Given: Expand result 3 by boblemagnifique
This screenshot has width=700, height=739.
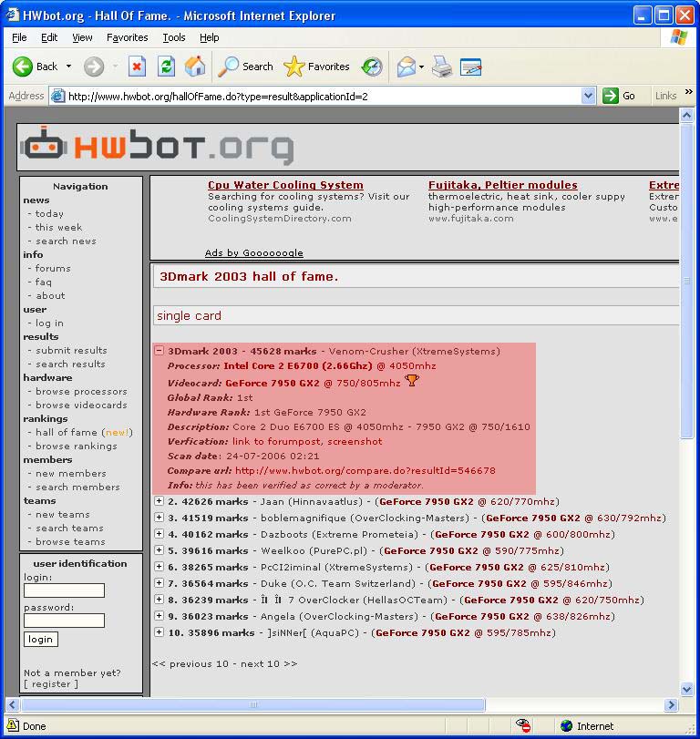Looking at the screenshot, I should [160, 518].
